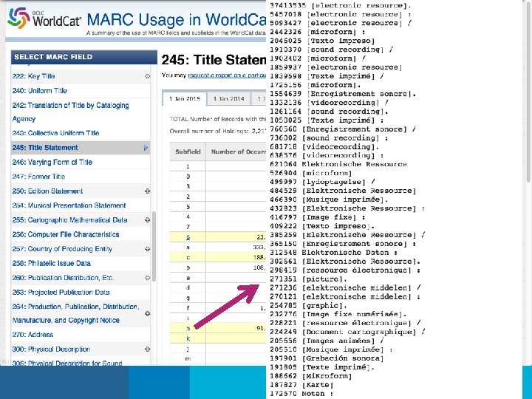Open 243: Collective Uniform Title
The height and width of the screenshot is (399, 532).
pos(55,133)
